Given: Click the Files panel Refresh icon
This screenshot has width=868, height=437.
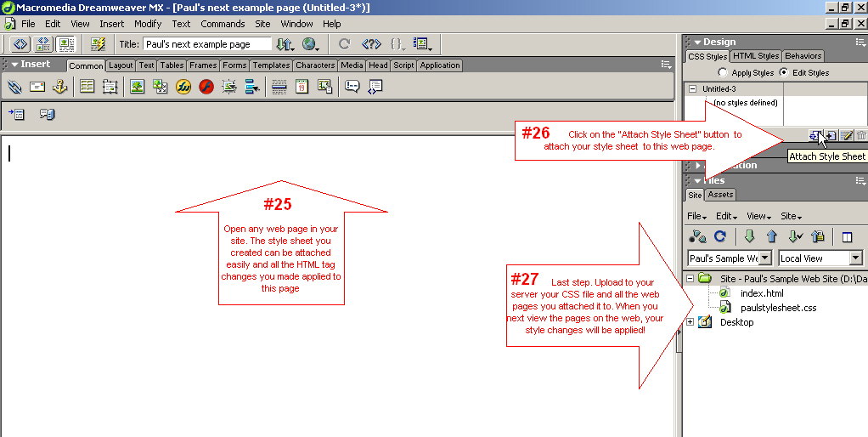Looking at the screenshot, I should click(x=719, y=237).
